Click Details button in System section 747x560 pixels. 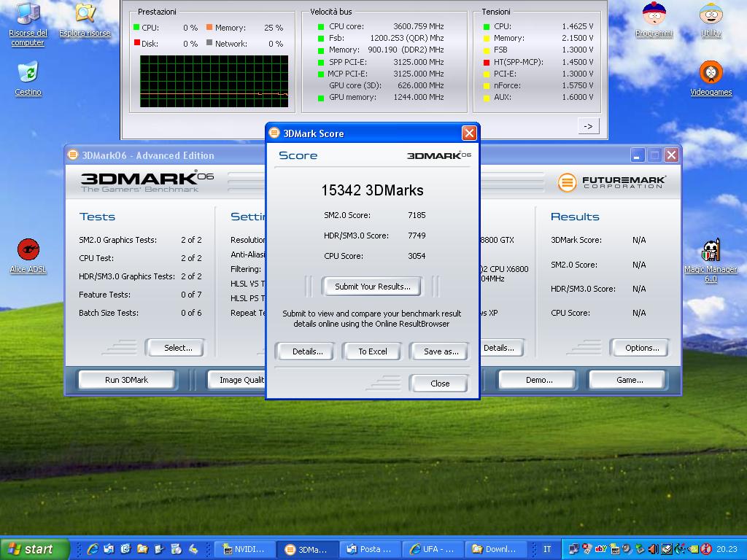tap(502, 348)
